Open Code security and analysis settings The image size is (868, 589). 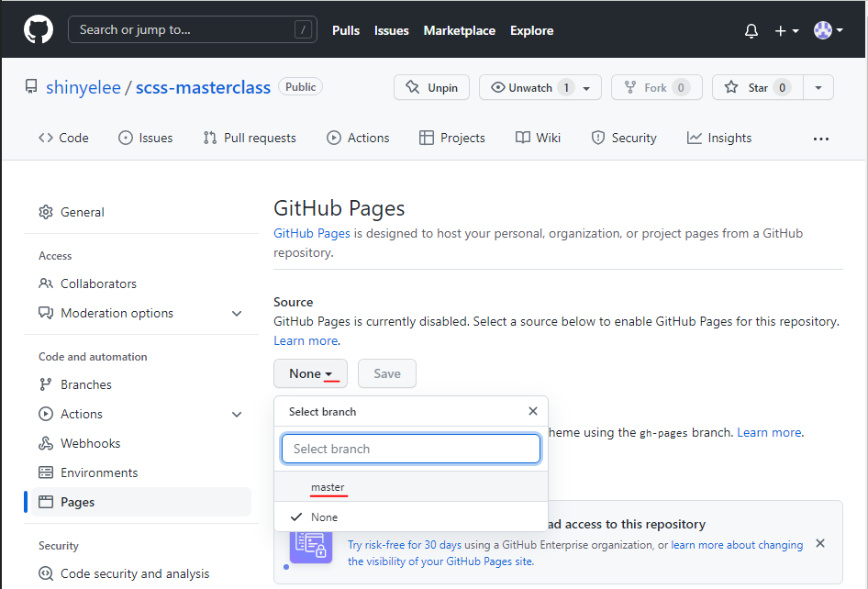(x=141, y=573)
